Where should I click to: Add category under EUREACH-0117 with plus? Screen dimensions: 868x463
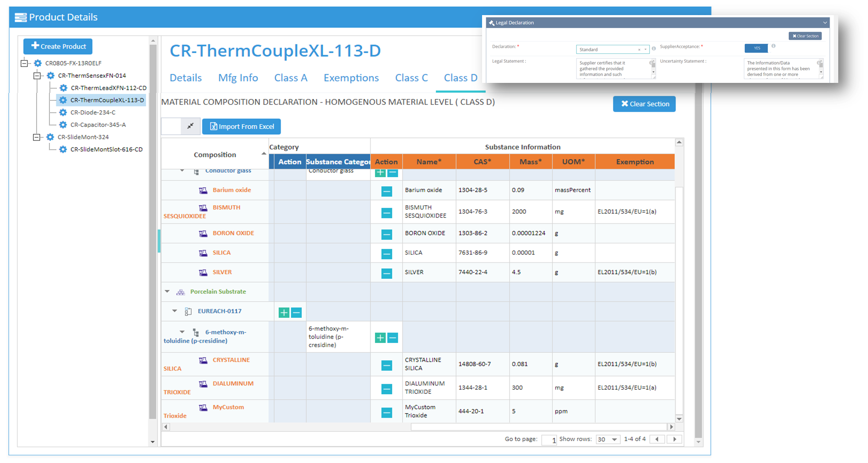tap(284, 312)
